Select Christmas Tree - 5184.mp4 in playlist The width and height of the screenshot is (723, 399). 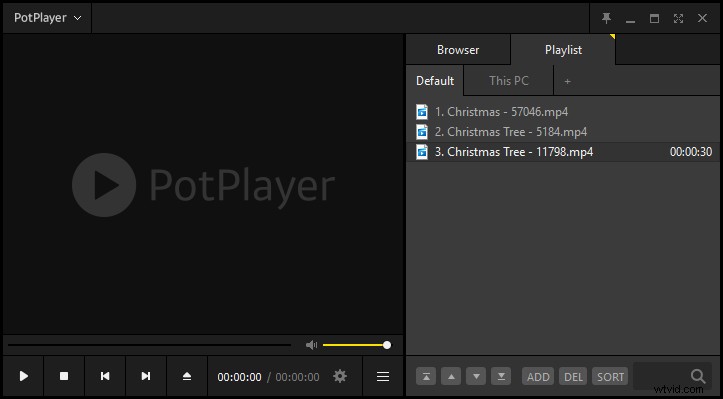(563, 132)
